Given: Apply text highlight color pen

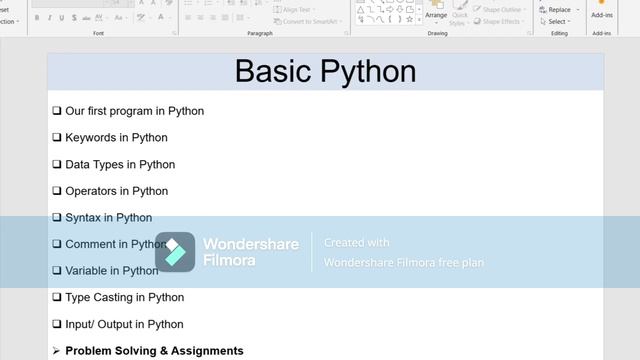Looking at the screenshot, I should tap(141, 17).
